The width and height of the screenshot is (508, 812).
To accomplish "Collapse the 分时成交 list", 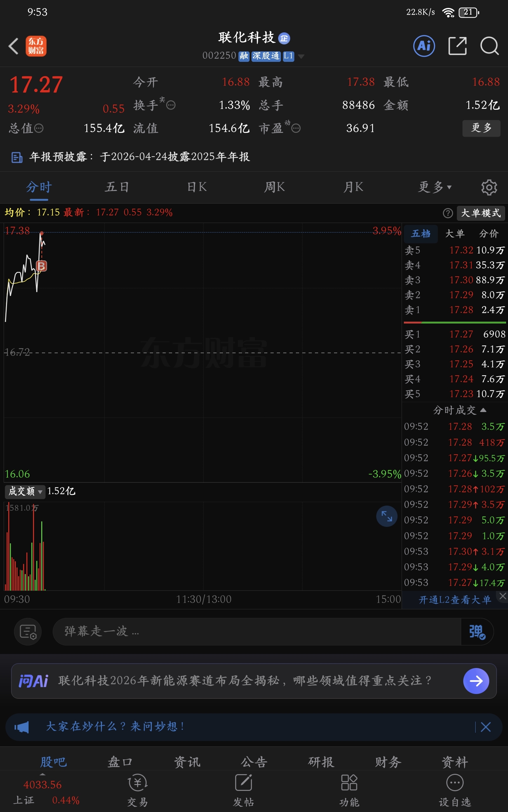I will [459, 410].
